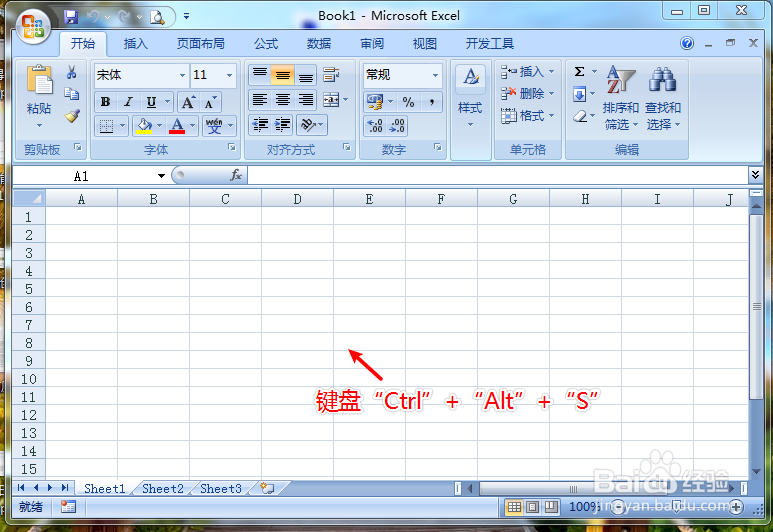
Task: Click the fx insert function button
Action: [236, 175]
